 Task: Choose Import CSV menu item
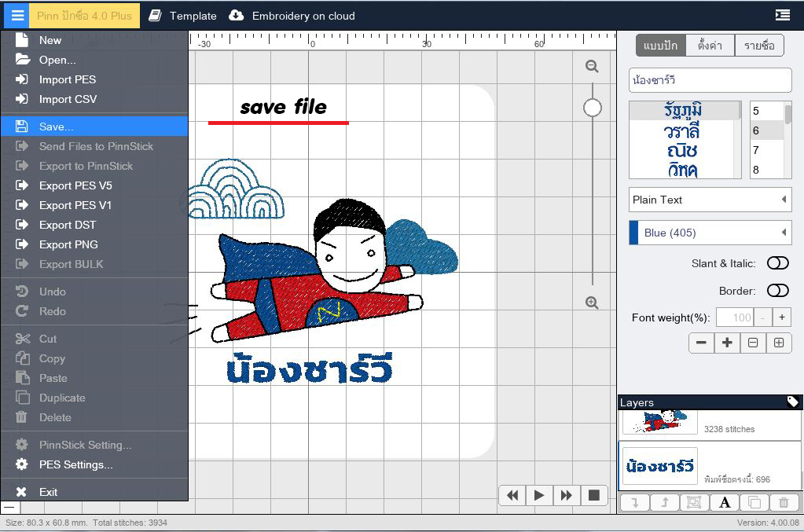(x=94, y=99)
